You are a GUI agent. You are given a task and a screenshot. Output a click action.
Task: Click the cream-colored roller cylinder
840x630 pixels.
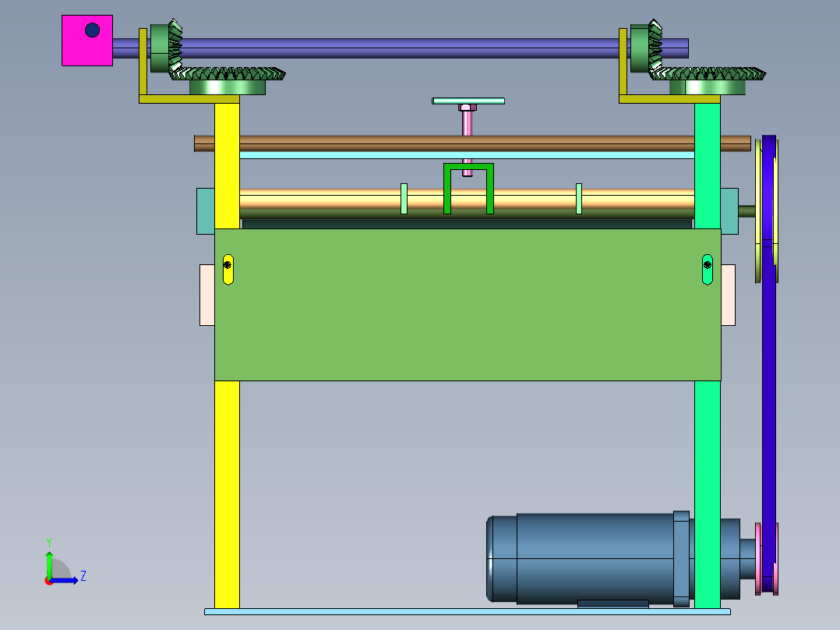click(x=343, y=199)
